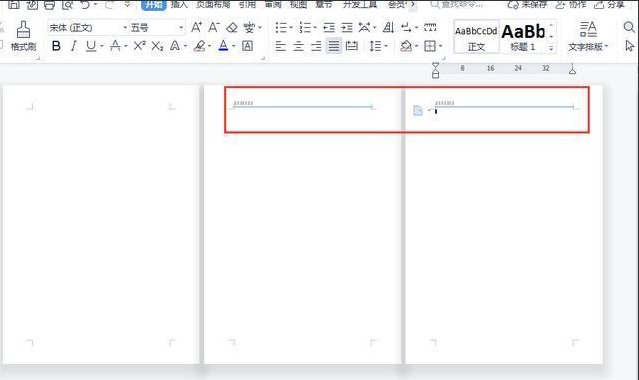This screenshot has height=380, width=639.
Task: Open the paragraph dialog launcher
Action: [x=443, y=58]
